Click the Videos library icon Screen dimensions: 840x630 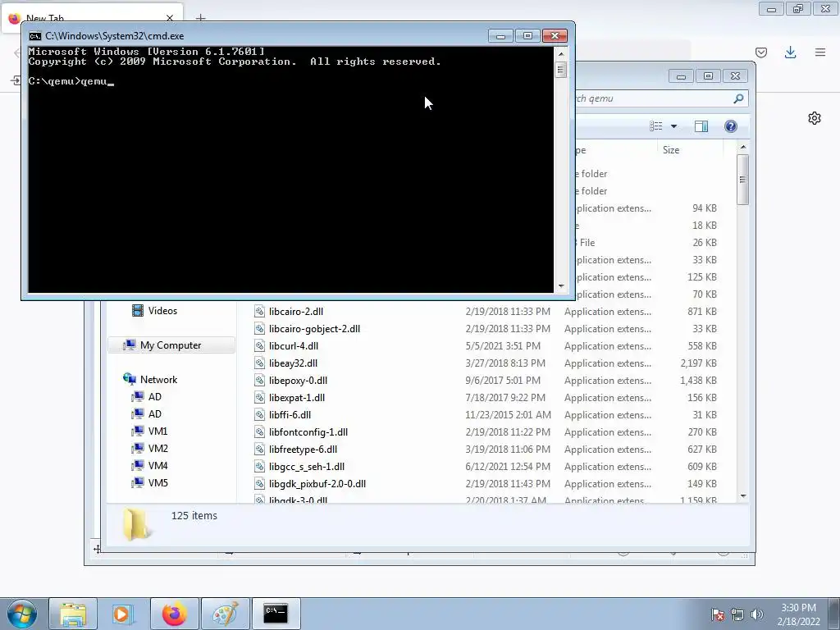[138, 311]
